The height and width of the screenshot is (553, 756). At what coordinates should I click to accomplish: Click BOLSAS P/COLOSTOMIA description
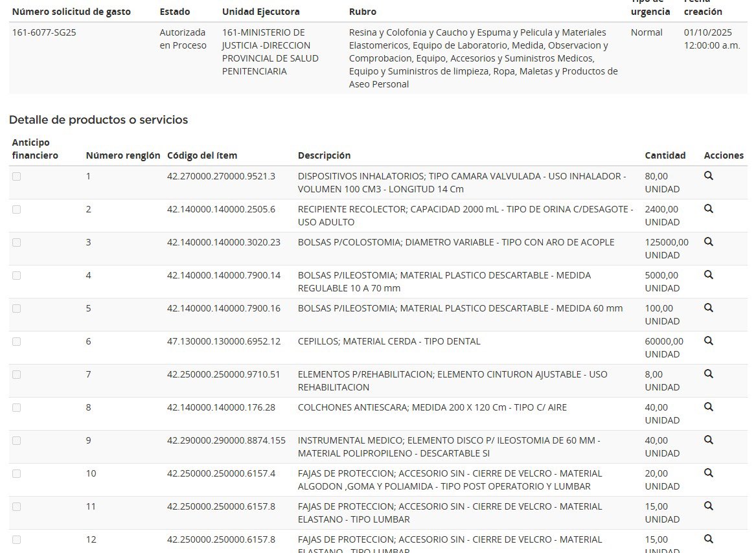[x=455, y=242]
